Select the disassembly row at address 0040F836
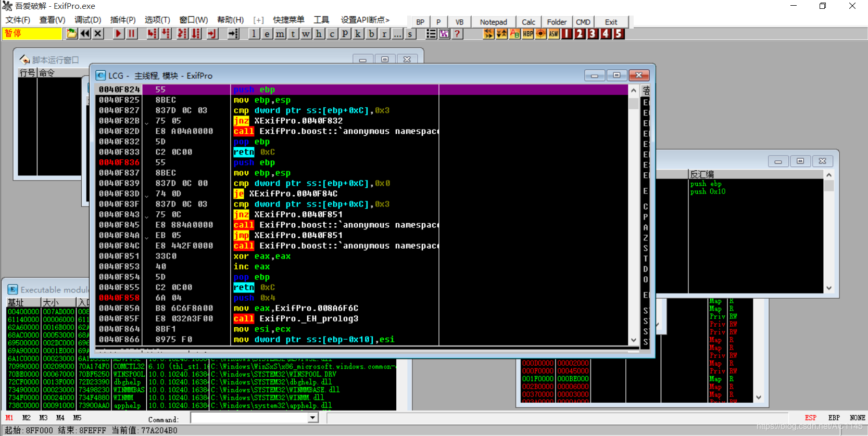The width and height of the screenshot is (868, 436). pyautogui.click(x=362, y=162)
